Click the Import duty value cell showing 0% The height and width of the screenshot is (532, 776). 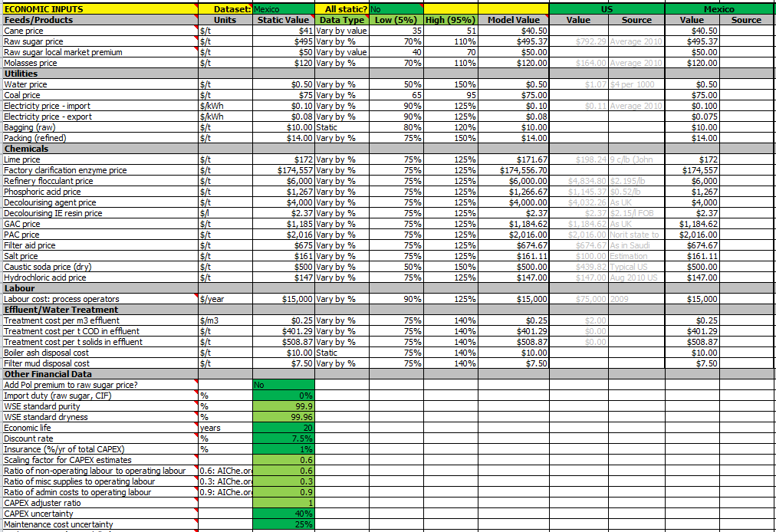click(284, 396)
